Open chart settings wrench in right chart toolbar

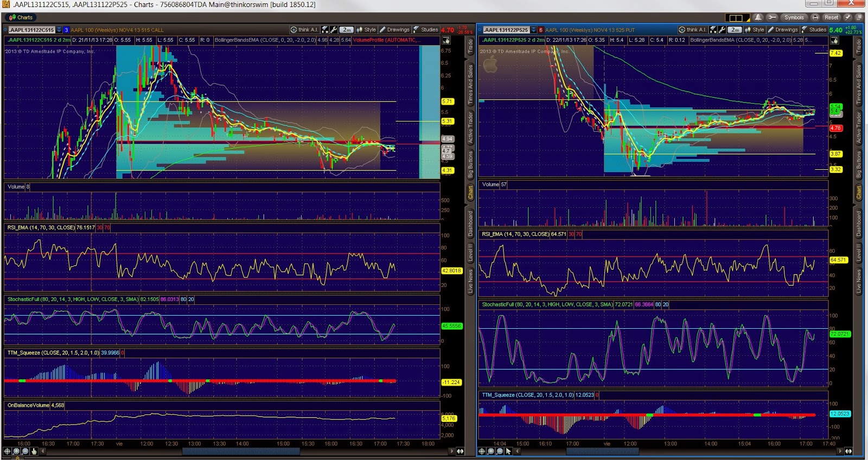722,30
